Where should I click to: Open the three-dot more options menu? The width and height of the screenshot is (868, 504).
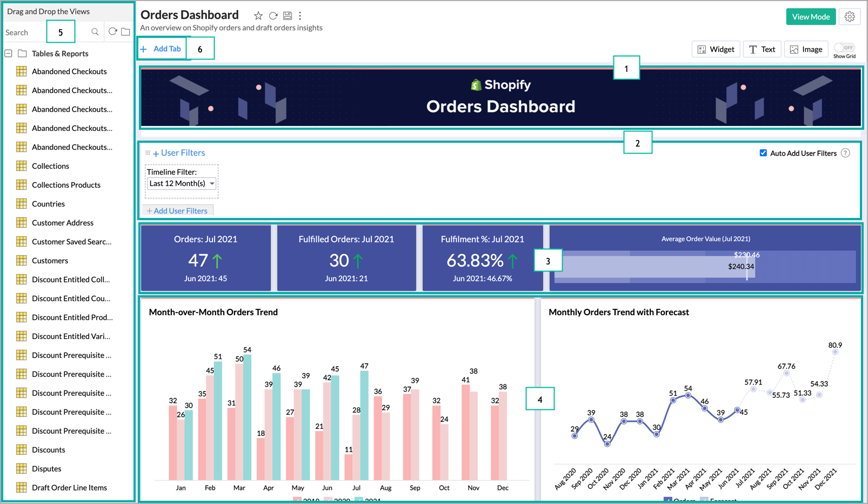[x=300, y=16]
